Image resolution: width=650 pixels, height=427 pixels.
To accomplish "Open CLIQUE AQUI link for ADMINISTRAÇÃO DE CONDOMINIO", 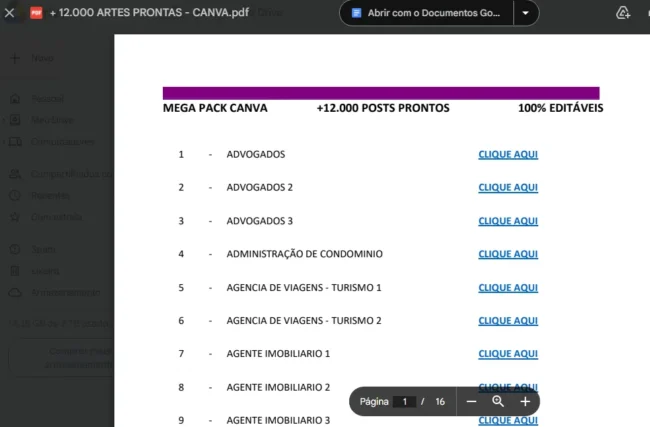I will point(508,254).
